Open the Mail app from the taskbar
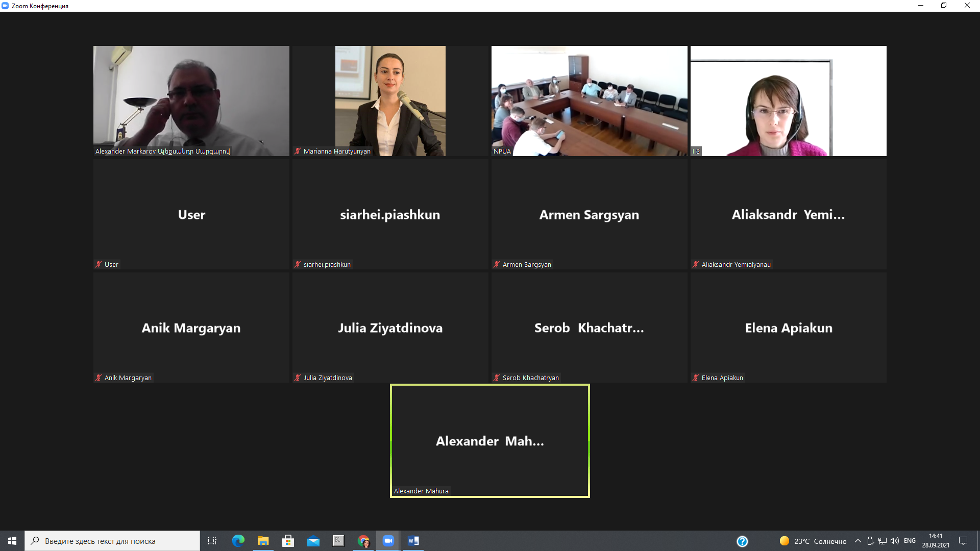The width and height of the screenshot is (980, 551). [313, 541]
